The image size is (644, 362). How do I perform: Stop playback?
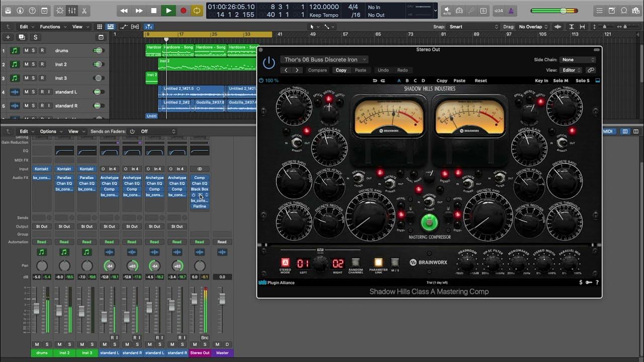click(x=154, y=11)
